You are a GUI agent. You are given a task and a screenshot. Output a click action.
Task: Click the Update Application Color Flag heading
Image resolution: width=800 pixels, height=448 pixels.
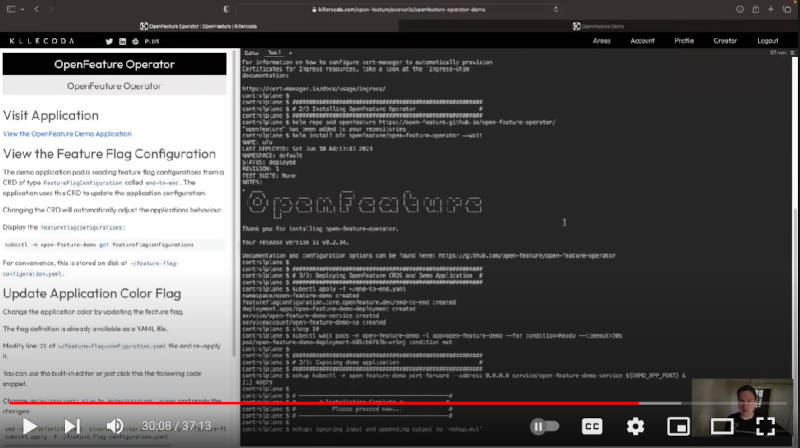pyautogui.click(x=92, y=293)
